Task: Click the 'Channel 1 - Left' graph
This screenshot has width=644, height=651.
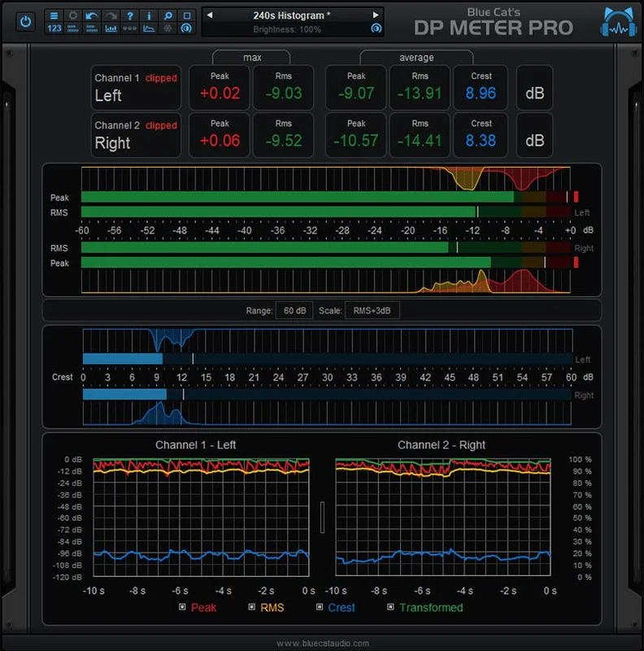Action: [202, 518]
